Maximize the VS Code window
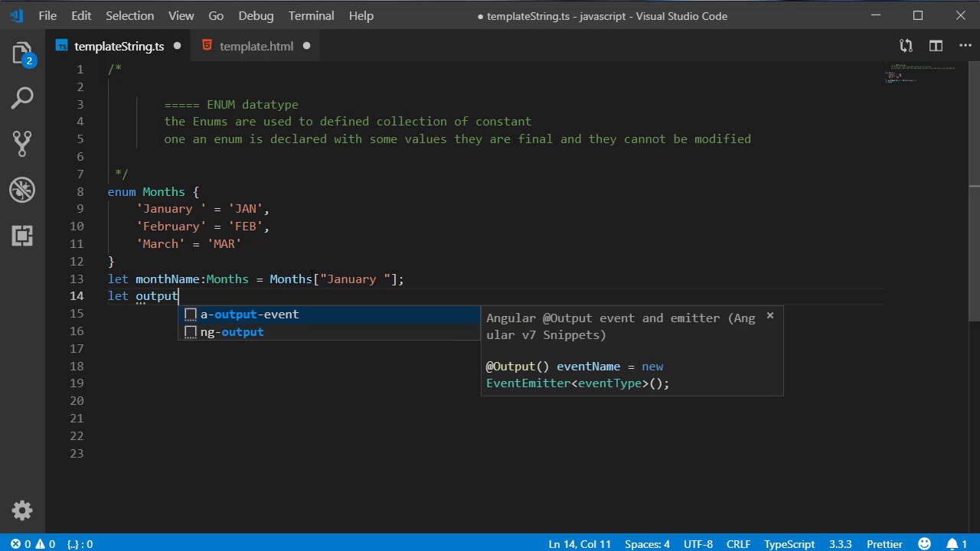 pos(918,15)
